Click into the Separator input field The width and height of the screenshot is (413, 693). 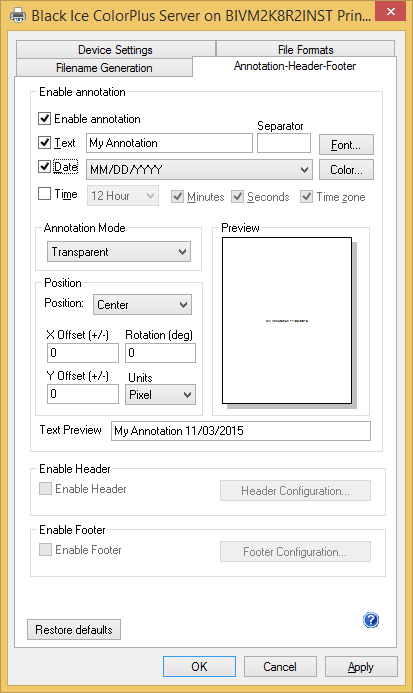284,143
